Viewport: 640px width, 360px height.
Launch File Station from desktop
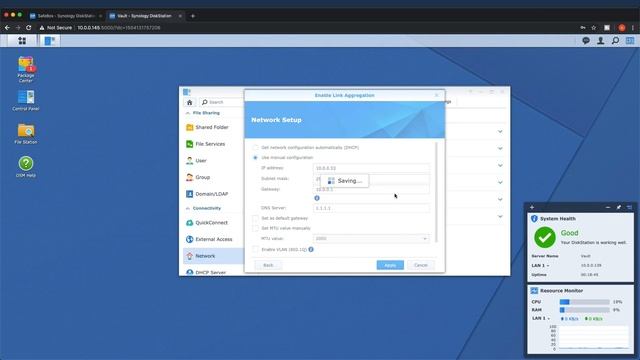pyautogui.click(x=26, y=133)
